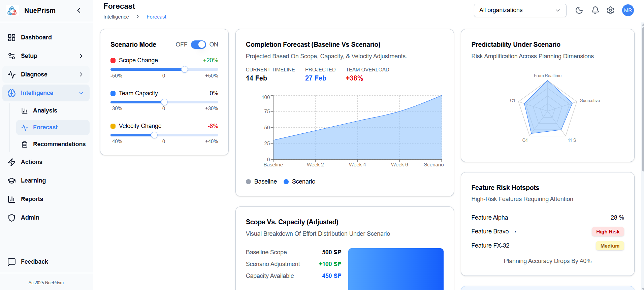Click the Setup sliders icon

tap(12, 56)
